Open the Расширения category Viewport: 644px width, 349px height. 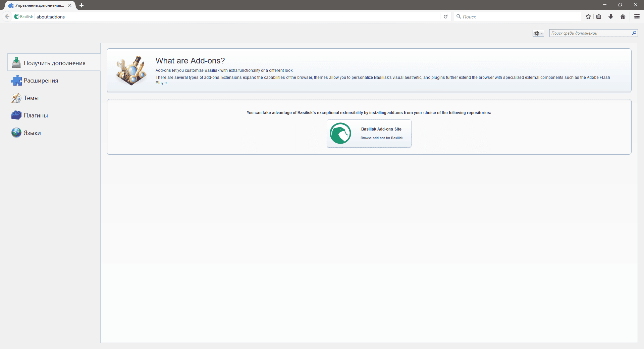pyautogui.click(x=54, y=80)
